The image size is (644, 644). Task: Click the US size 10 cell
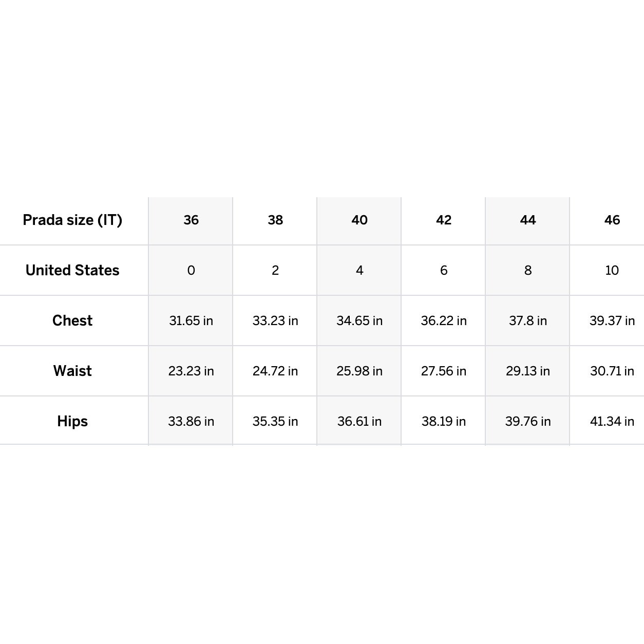click(x=612, y=270)
